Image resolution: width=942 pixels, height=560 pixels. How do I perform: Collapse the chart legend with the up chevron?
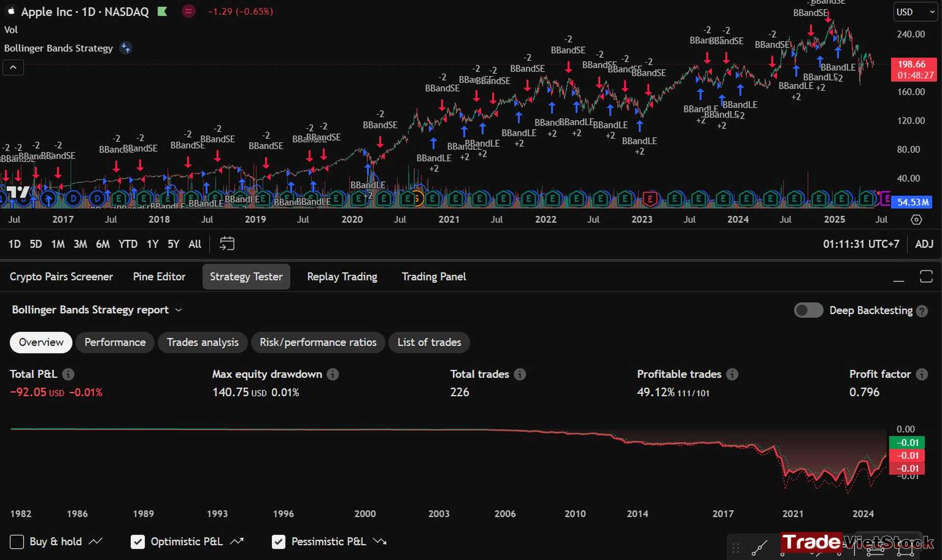coord(13,67)
